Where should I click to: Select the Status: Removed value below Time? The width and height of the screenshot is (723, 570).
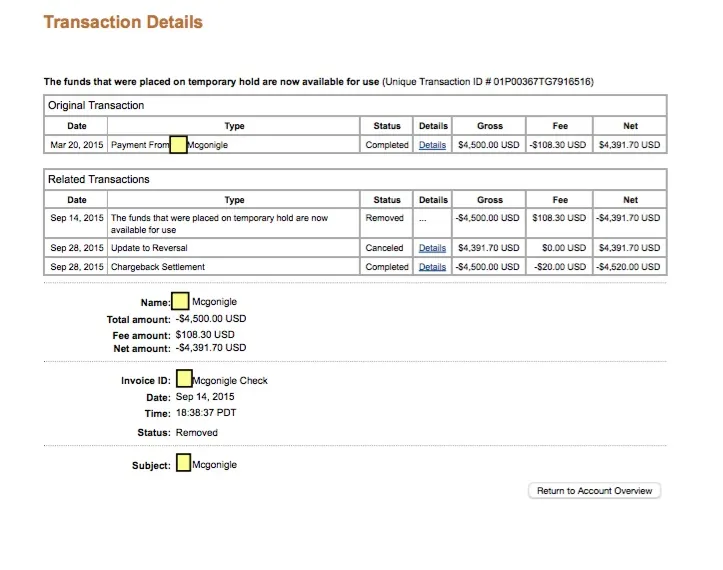tap(196, 433)
